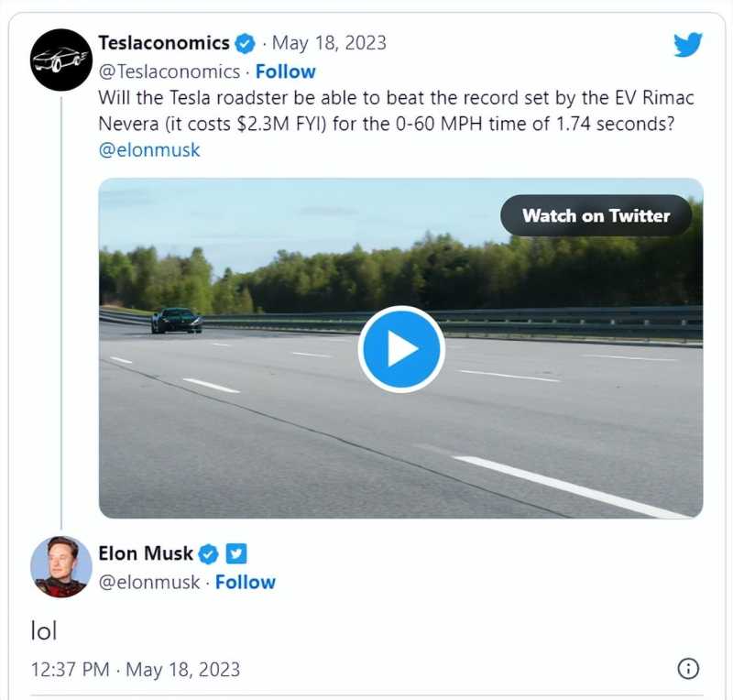733x700 pixels.
Task: Open the May 18, 2023 date beside Teslaconomics
Action: pyautogui.click(x=329, y=43)
